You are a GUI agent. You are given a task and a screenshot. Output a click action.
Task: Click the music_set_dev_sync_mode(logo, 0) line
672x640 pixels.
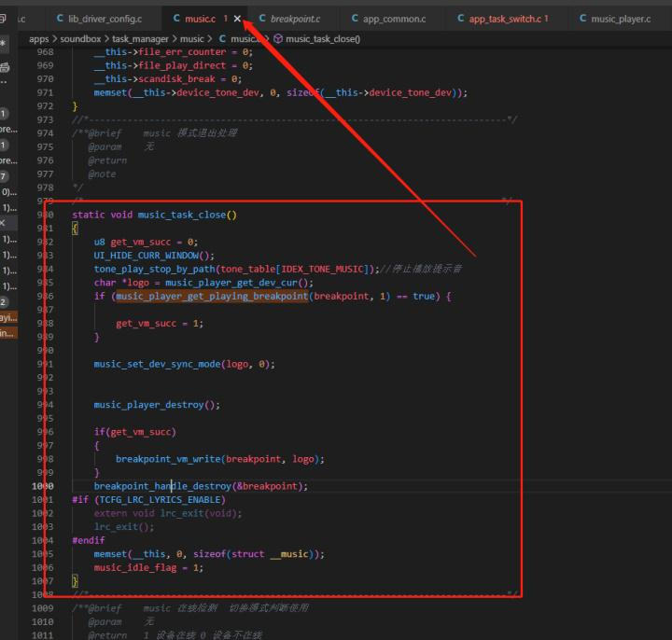(x=184, y=364)
